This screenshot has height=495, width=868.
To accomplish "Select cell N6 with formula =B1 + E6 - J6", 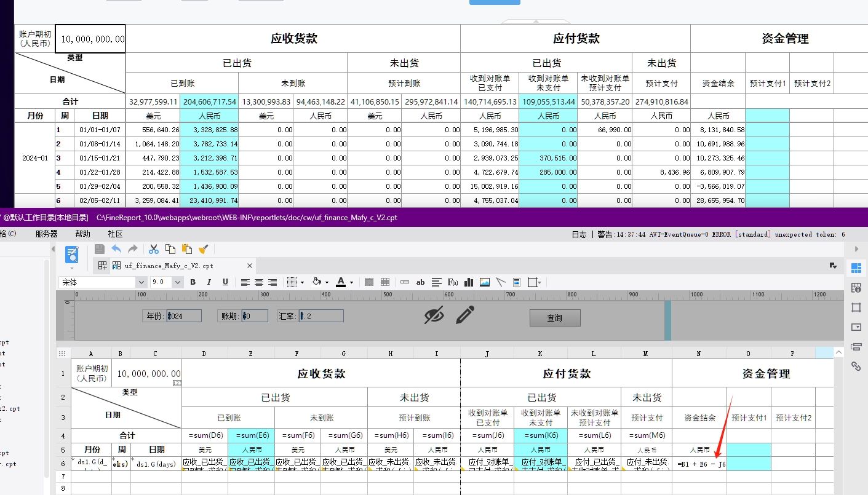I will [x=699, y=464].
